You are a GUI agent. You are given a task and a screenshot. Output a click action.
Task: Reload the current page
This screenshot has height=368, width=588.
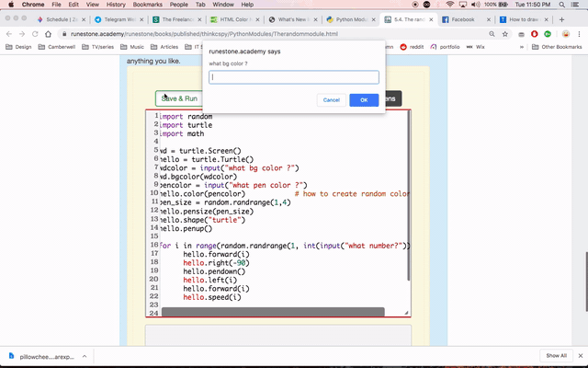35,34
